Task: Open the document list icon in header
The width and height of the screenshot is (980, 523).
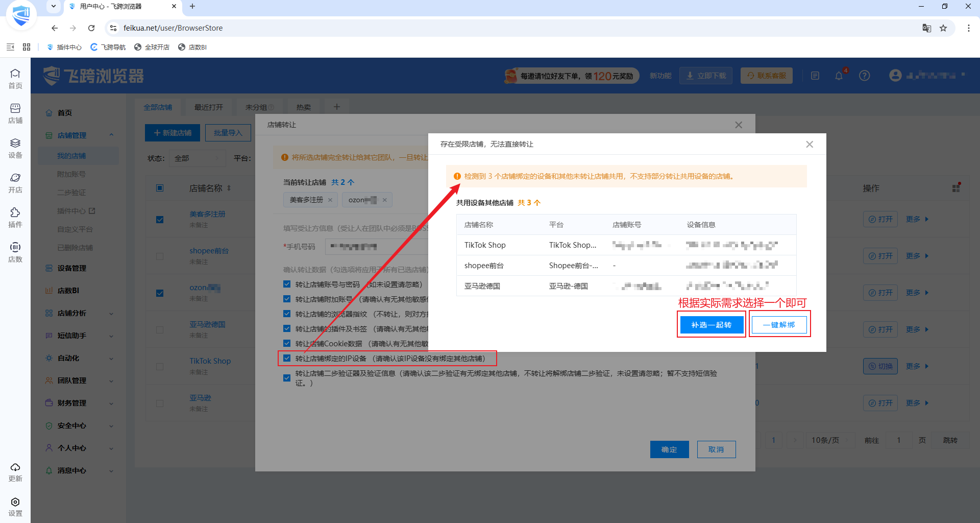Action: (x=815, y=76)
